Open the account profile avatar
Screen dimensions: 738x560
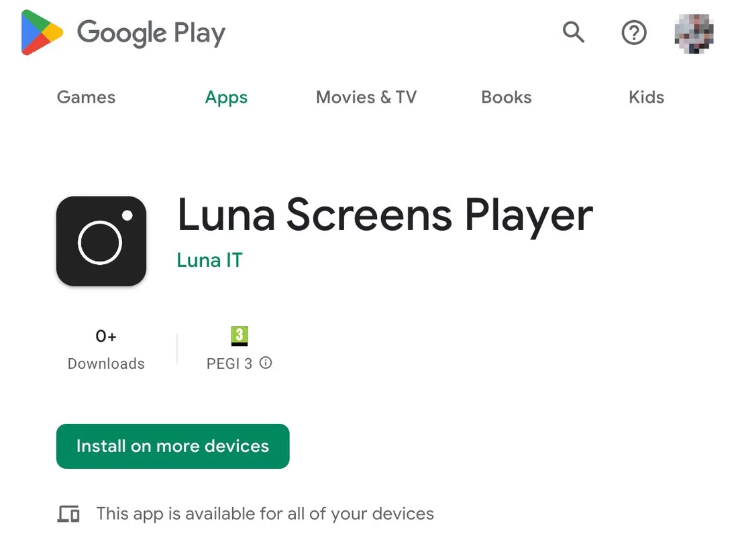point(694,34)
